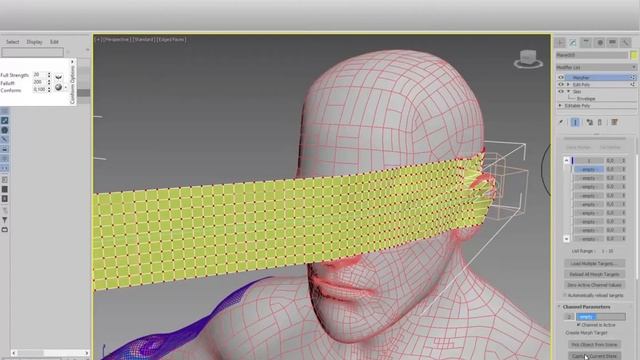This screenshot has height=360, width=640.
Task: Click the Reload All Morph Targets button
Action: pyautogui.click(x=595, y=274)
